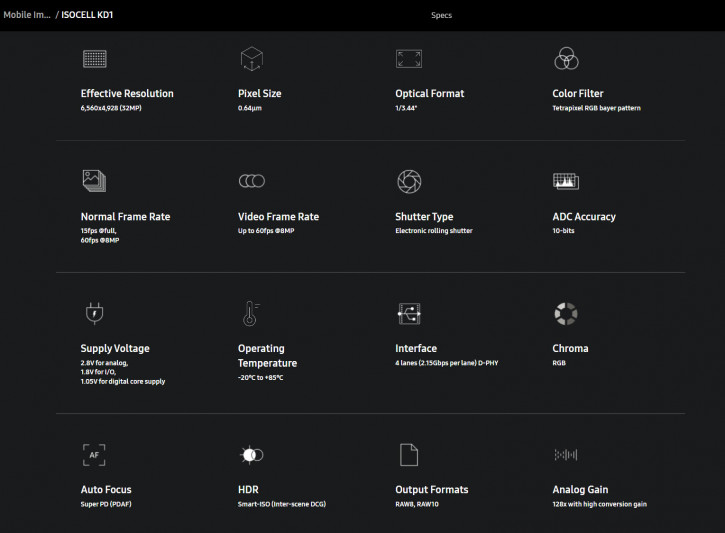Click the ISOCELL KD1 breadcrumb

point(87,15)
